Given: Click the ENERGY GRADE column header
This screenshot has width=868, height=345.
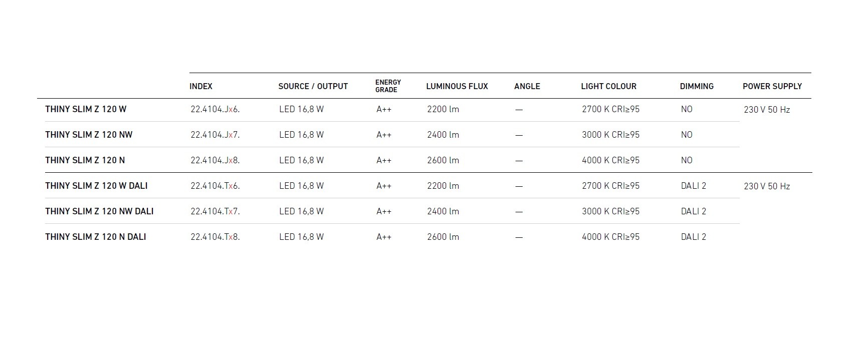Looking at the screenshot, I should (x=388, y=86).
